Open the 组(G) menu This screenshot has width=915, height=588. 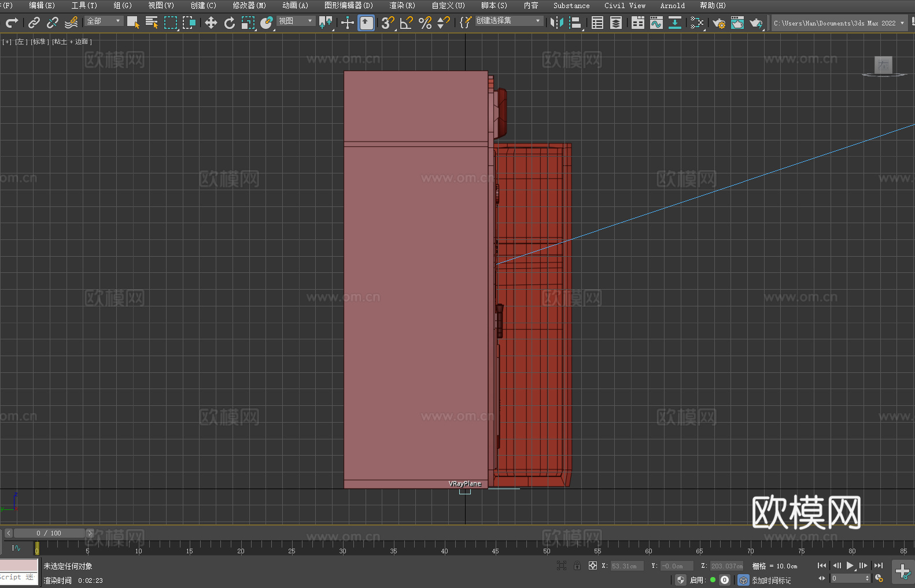coord(123,5)
